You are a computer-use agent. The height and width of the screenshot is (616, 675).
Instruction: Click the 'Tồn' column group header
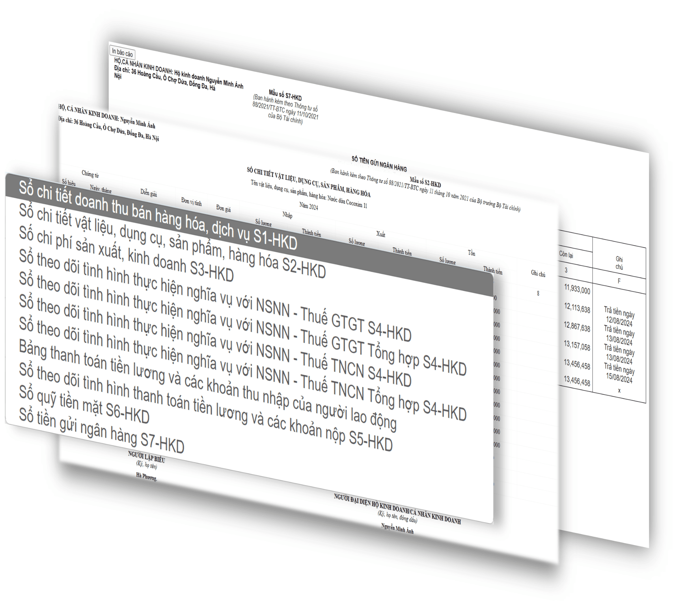tap(471, 253)
